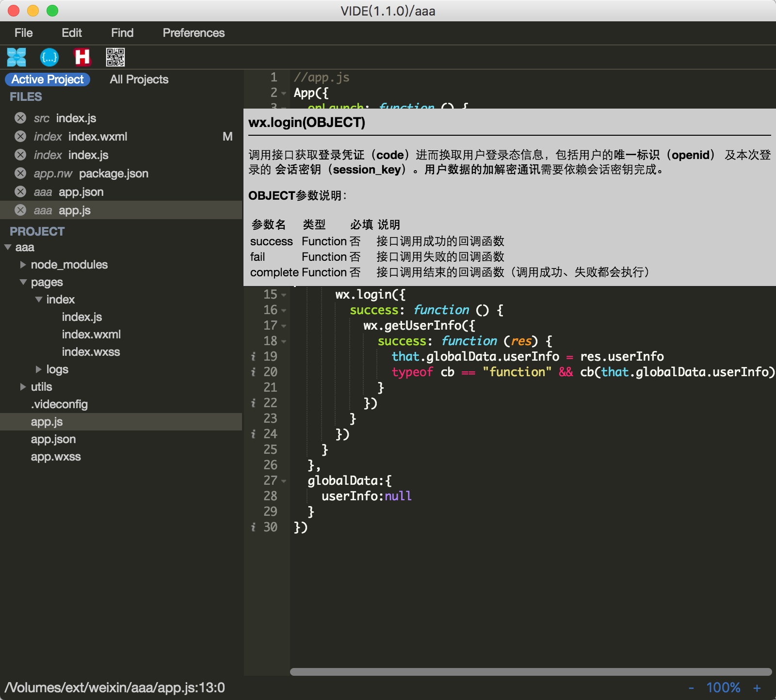
Task: Close index index.js open file
Action: (20, 155)
